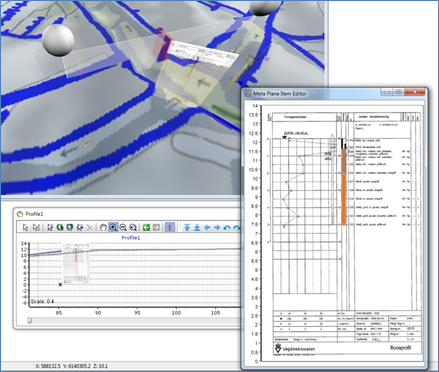The height and width of the screenshot is (372, 439).
Task: Click the gray forward arrow icon
Action: pyautogui.click(x=156, y=227)
